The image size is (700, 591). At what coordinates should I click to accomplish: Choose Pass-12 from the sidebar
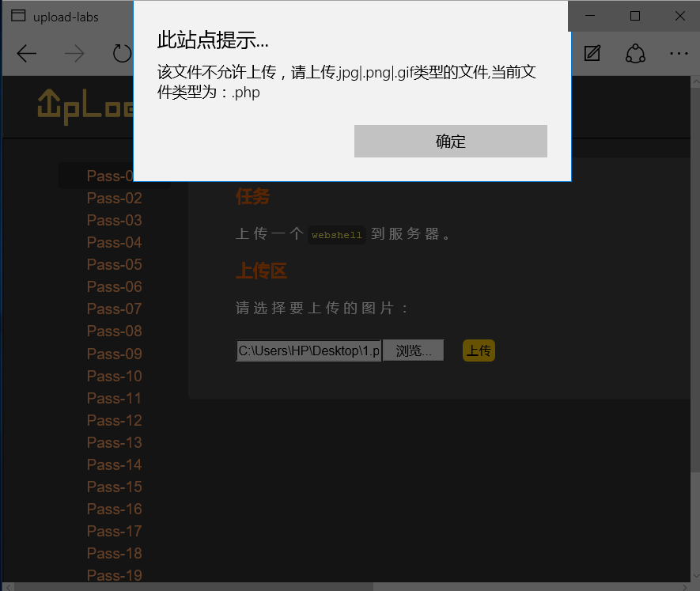[x=115, y=420]
